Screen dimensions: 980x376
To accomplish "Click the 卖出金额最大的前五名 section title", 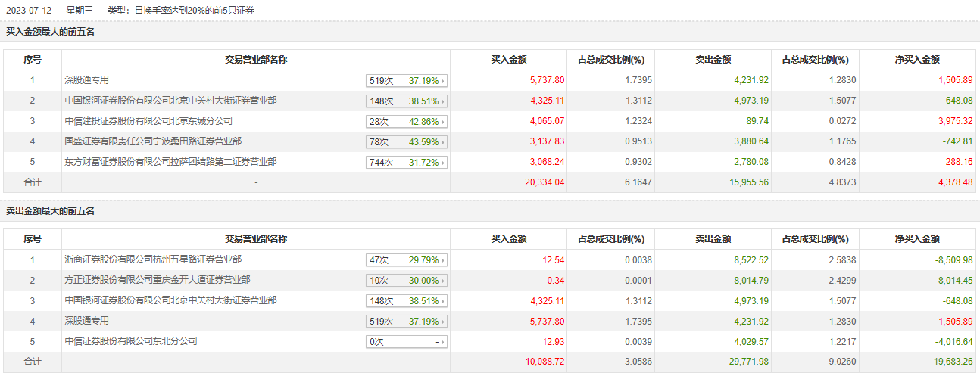I will (x=51, y=211).
